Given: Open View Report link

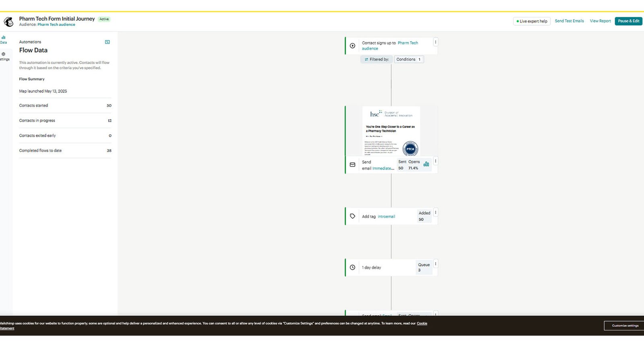Looking at the screenshot, I should tap(600, 21).
